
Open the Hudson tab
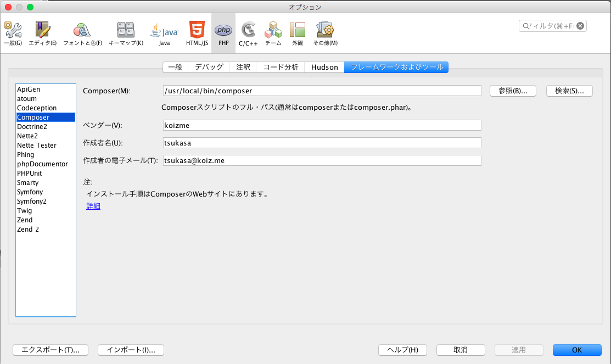[324, 67]
